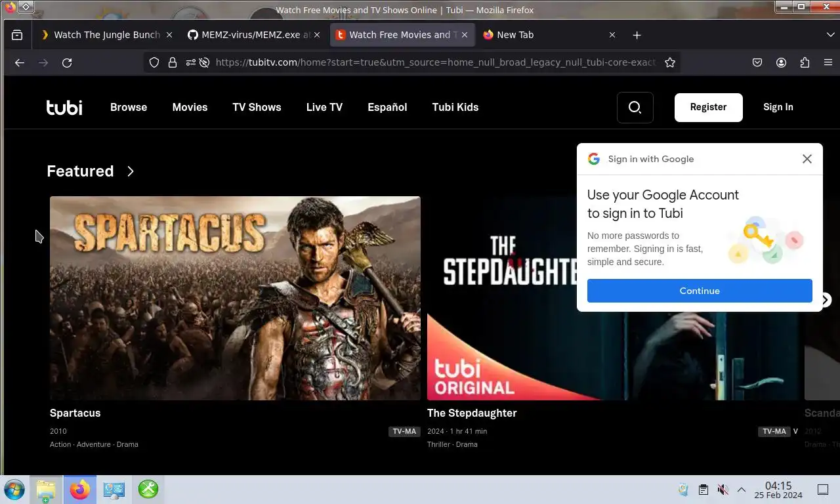Show site security padlock information

coord(173,62)
